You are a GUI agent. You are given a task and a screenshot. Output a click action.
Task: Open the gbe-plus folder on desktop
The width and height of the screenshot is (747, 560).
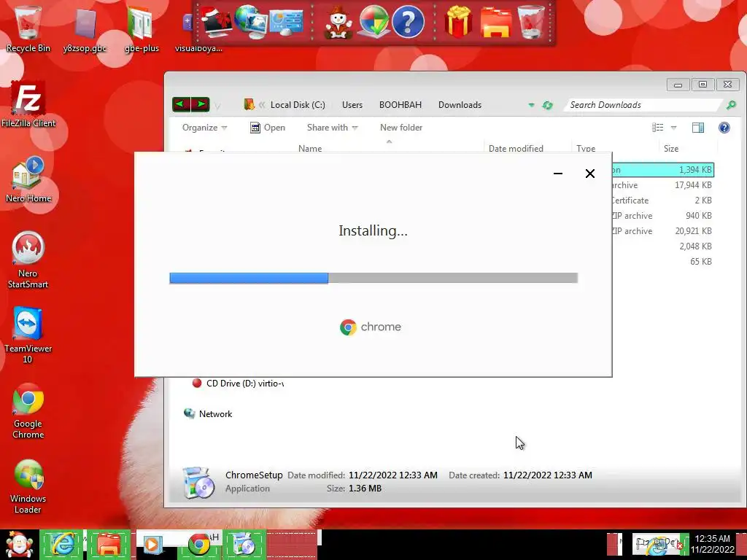141,29
